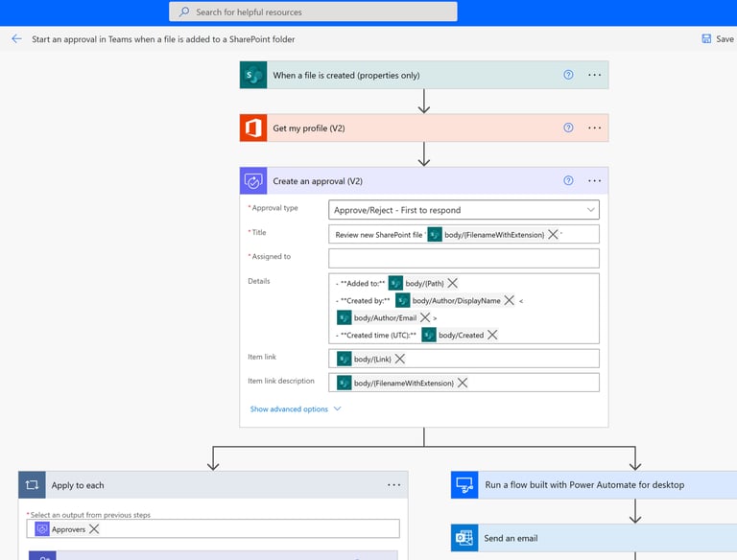
Task: Select the body/Author/Email token
Action: [x=385, y=318]
